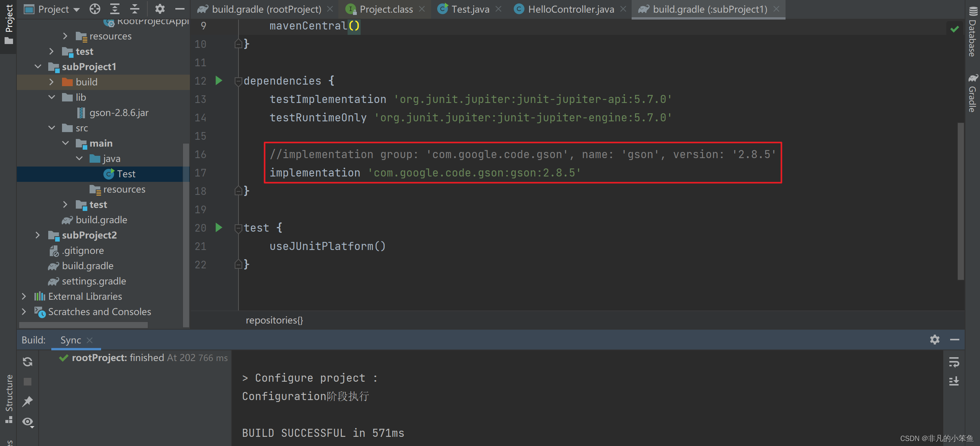Viewport: 980px width, 446px height.
Task: Open the Gradle tool window
Action: click(972, 94)
